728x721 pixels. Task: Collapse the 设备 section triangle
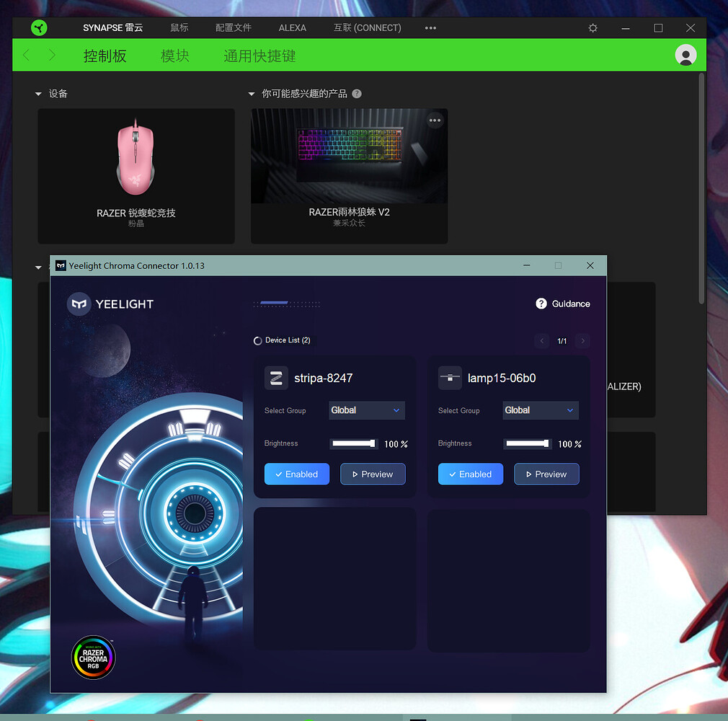(x=38, y=94)
